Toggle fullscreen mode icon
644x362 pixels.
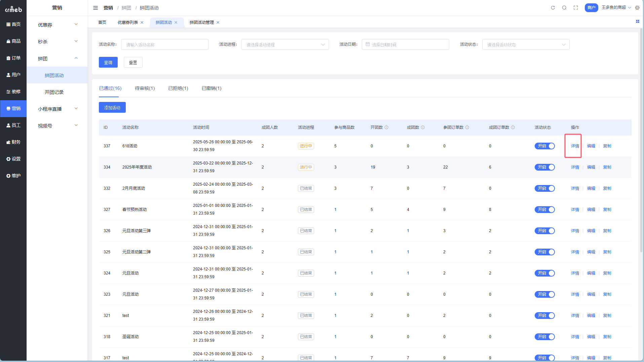click(x=575, y=8)
